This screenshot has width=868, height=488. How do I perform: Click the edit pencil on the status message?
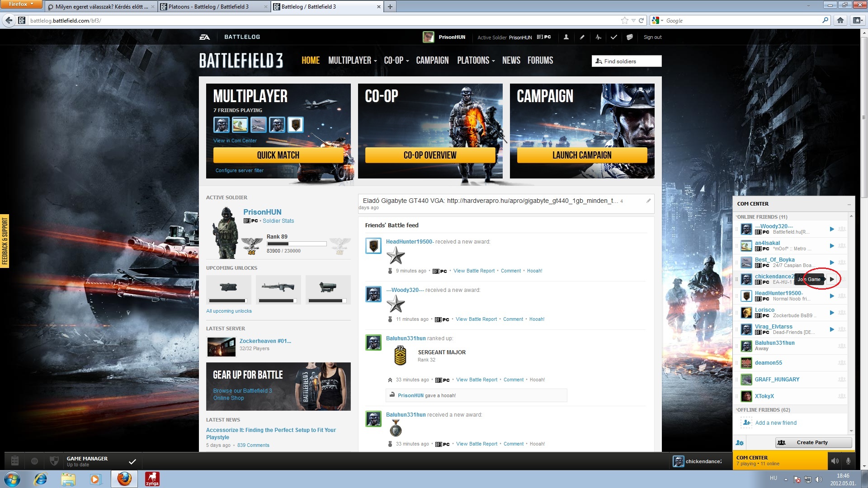coord(648,201)
